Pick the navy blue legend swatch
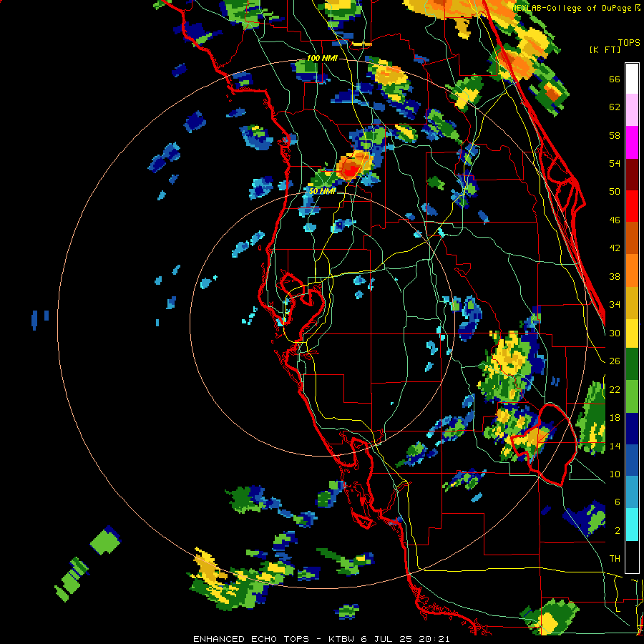 632,429
